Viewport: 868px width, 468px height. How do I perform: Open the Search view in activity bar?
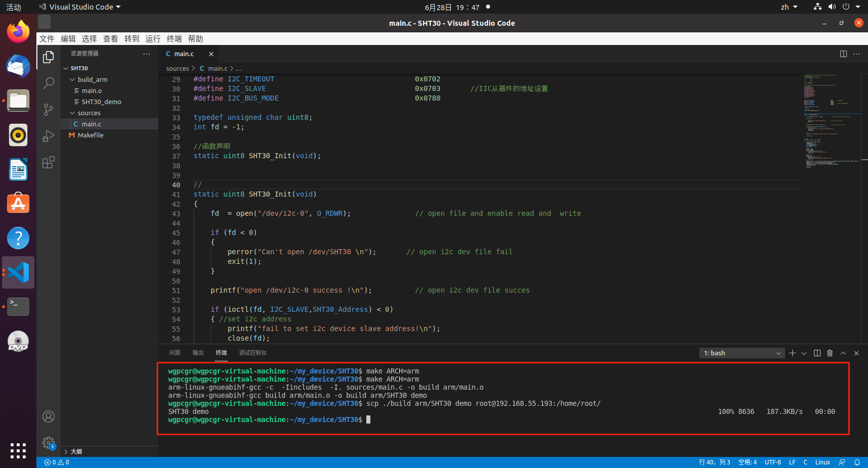(49, 83)
